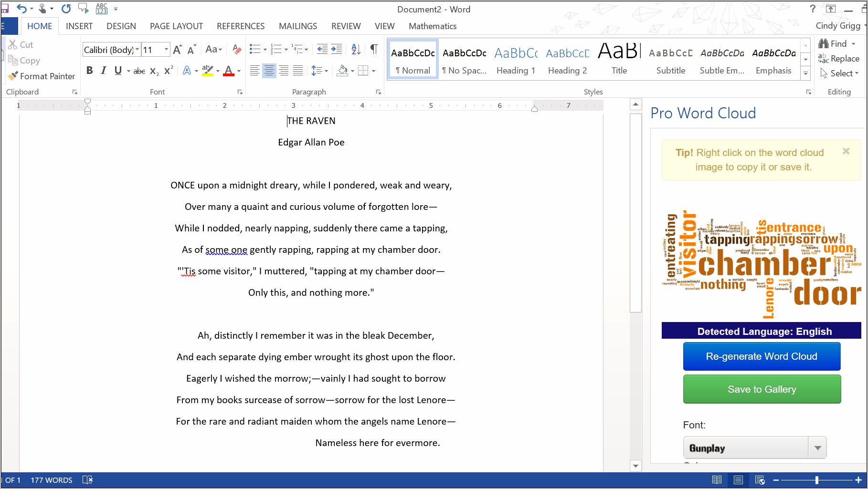This screenshot has height=489, width=868.
Task: Open the Gunplay font dropdown in Word Cloud pane
Action: (817, 448)
